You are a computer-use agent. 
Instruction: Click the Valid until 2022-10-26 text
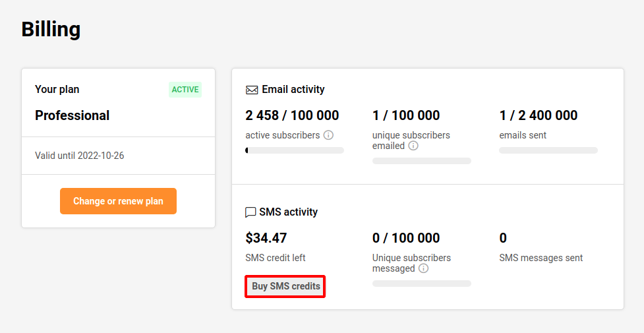[80, 156]
